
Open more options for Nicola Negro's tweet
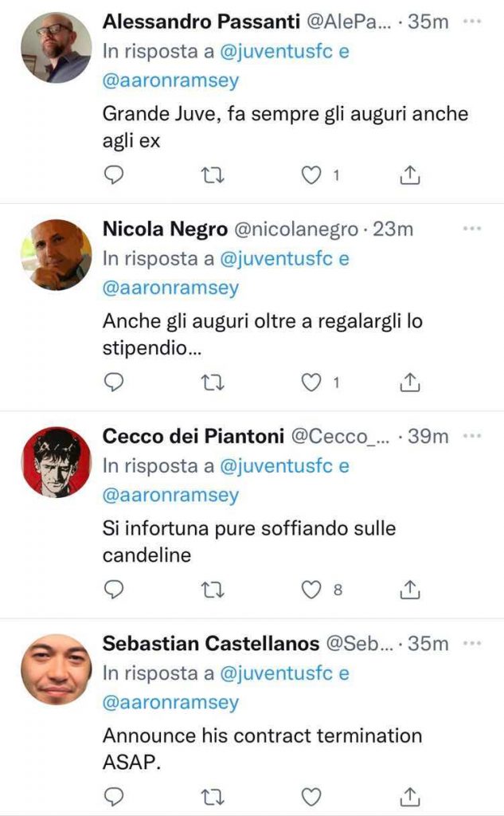coord(472,229)
